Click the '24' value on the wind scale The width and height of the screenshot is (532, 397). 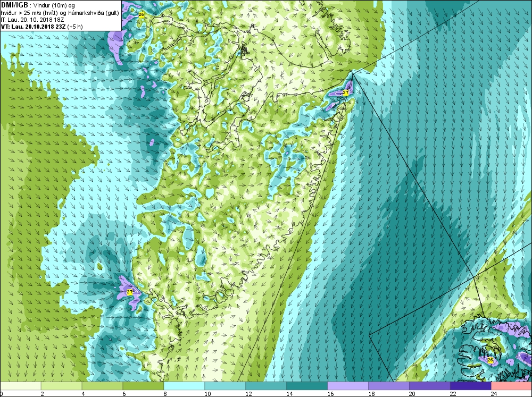coord(494,394)
